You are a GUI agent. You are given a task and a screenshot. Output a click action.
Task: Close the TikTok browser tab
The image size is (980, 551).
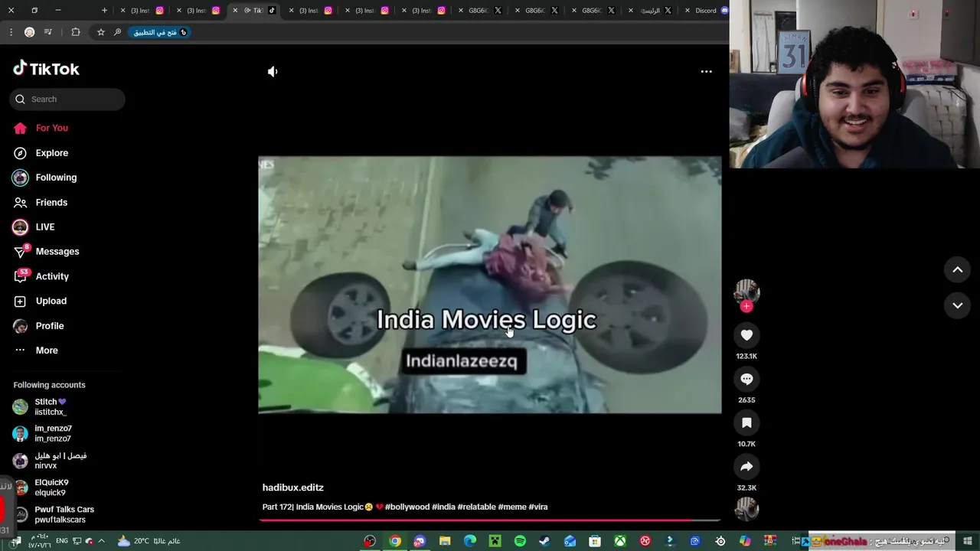pos(235,11)
